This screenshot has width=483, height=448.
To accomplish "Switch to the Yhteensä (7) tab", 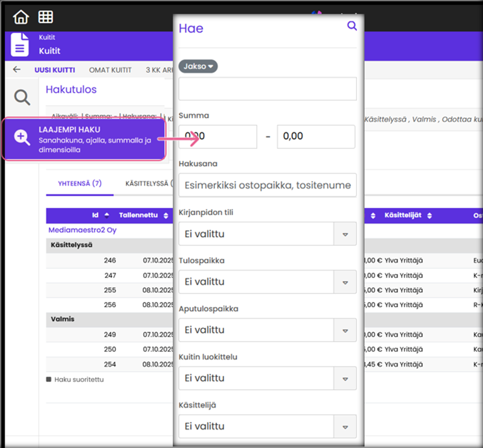I will point(79,184).
